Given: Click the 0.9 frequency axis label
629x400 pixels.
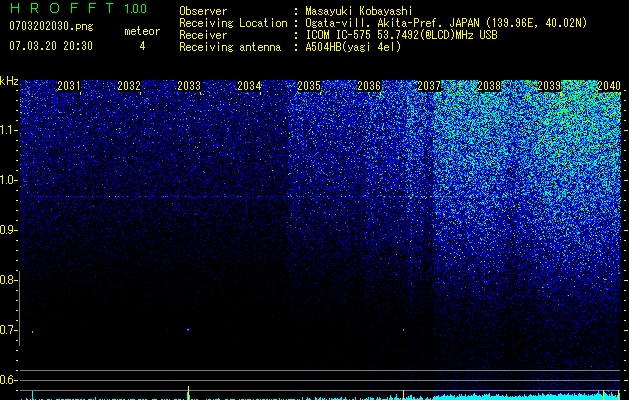Looking at the screenshot, I should 8,230.
